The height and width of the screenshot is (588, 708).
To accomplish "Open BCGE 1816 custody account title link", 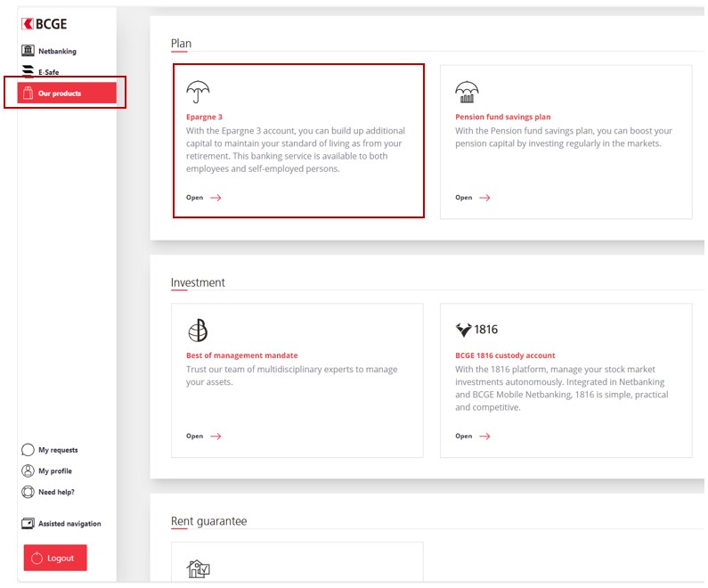I will pyautogui.click(x=505, y=355).
